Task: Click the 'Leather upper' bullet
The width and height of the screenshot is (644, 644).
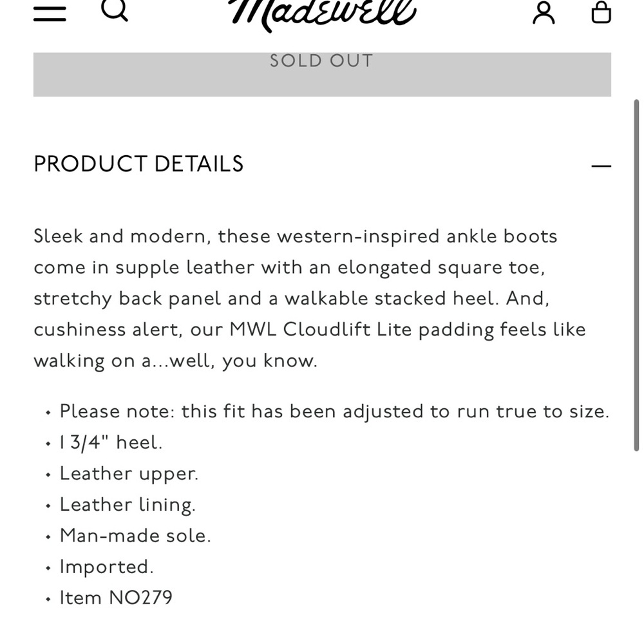Action: pyautogui.click(x=129, y=473)
